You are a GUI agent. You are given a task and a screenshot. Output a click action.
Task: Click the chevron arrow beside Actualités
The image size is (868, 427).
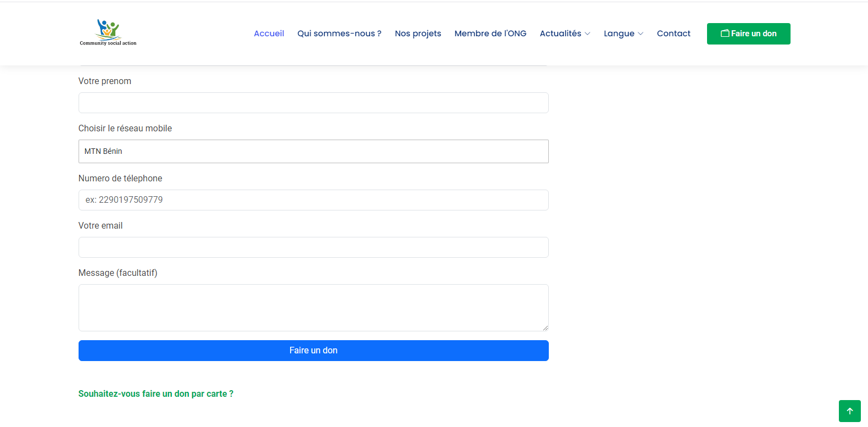587,34
